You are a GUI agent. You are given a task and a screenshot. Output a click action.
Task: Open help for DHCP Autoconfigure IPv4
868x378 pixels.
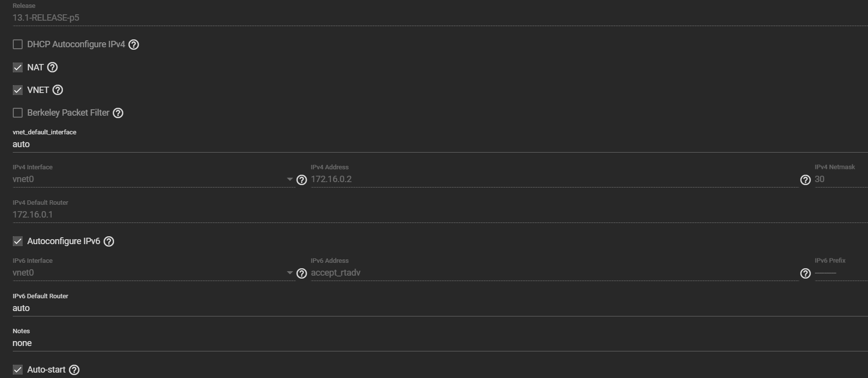click(x=134, y=45)
